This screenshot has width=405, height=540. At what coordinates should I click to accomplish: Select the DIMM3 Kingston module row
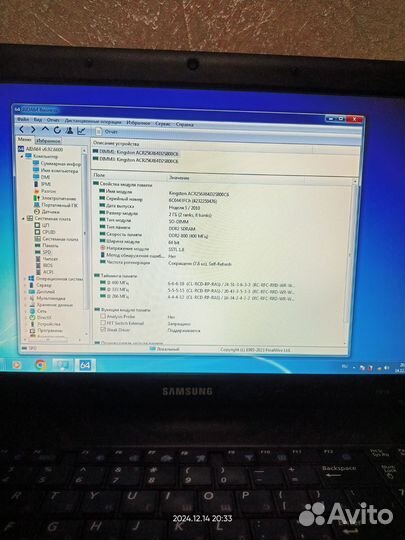pyautogui.click(x=135, y=160)
